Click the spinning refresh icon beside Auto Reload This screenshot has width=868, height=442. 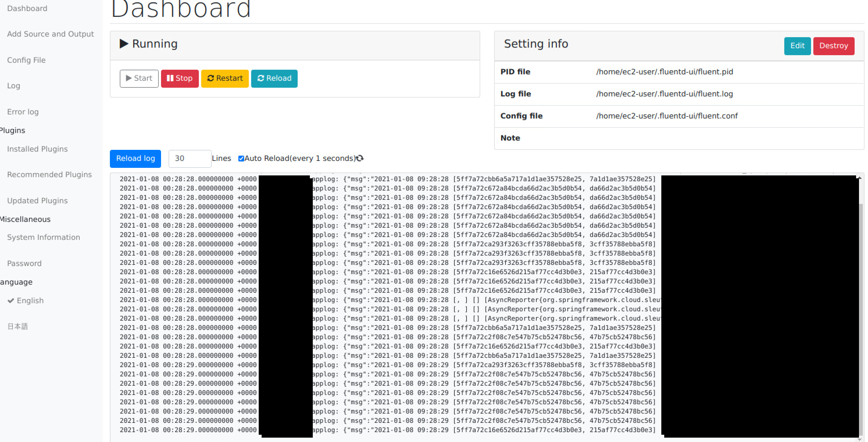click(x=360, y=158)
